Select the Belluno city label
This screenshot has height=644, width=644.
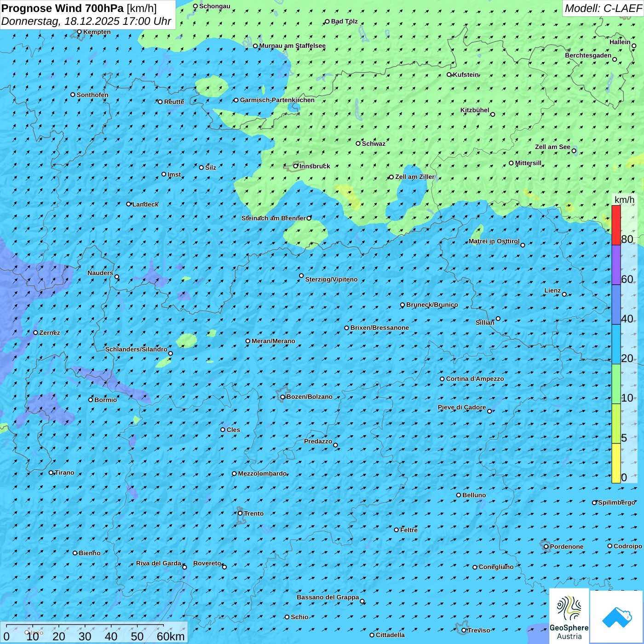[x=474, y=495]
